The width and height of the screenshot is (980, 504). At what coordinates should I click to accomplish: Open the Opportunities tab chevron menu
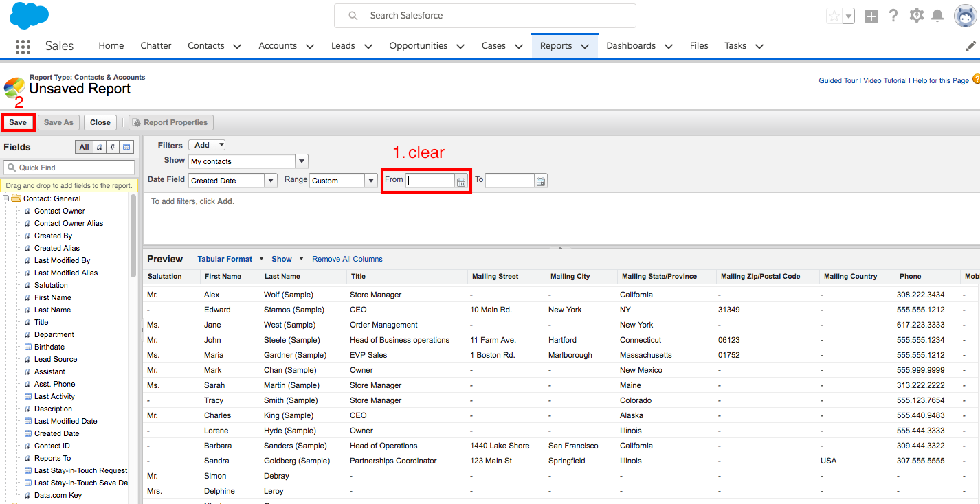coord(460,47)
